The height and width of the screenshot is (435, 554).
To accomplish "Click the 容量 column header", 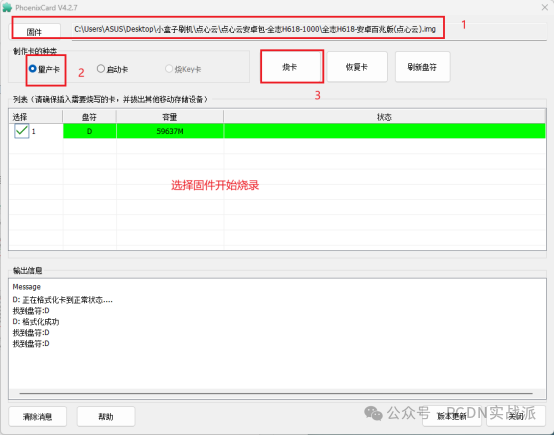I will coord(170,117).
